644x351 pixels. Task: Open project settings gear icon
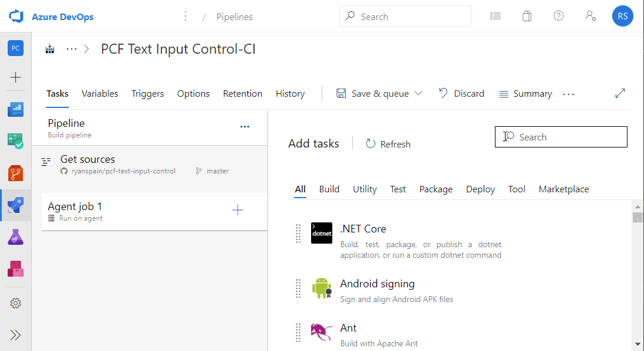pos(15,303)
